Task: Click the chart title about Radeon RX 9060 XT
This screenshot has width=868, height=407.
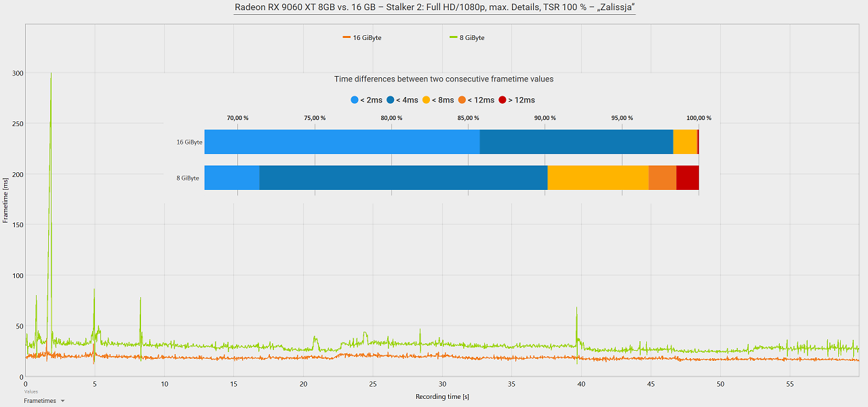Action: tap(435, 7)
